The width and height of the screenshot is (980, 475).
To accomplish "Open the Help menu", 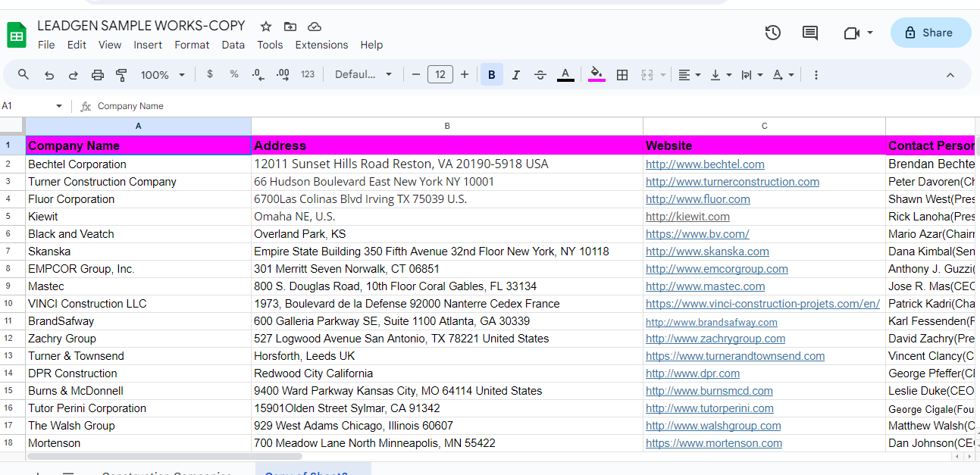I will pyautogui.click(x=371, y=45).
